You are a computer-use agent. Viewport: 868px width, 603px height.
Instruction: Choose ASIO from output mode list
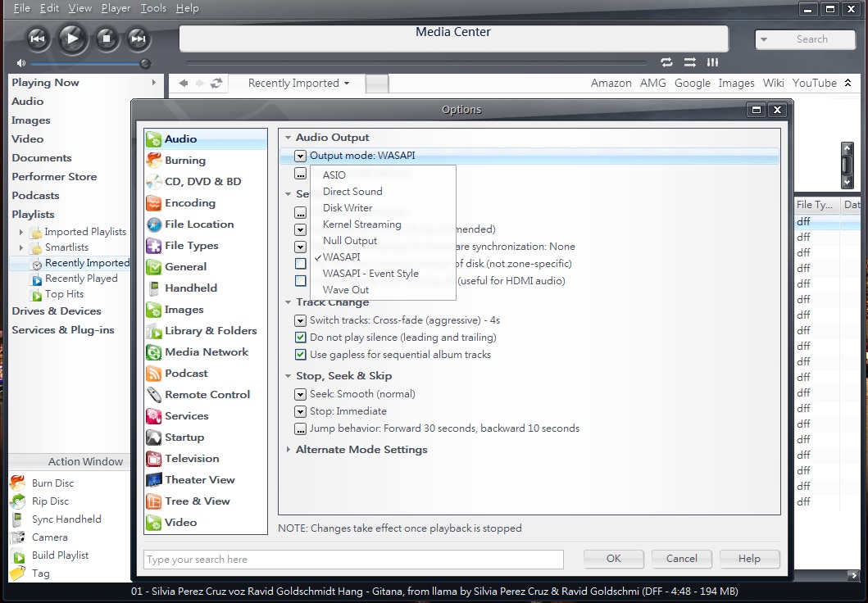pyautogui.click(x=334, y=175)
